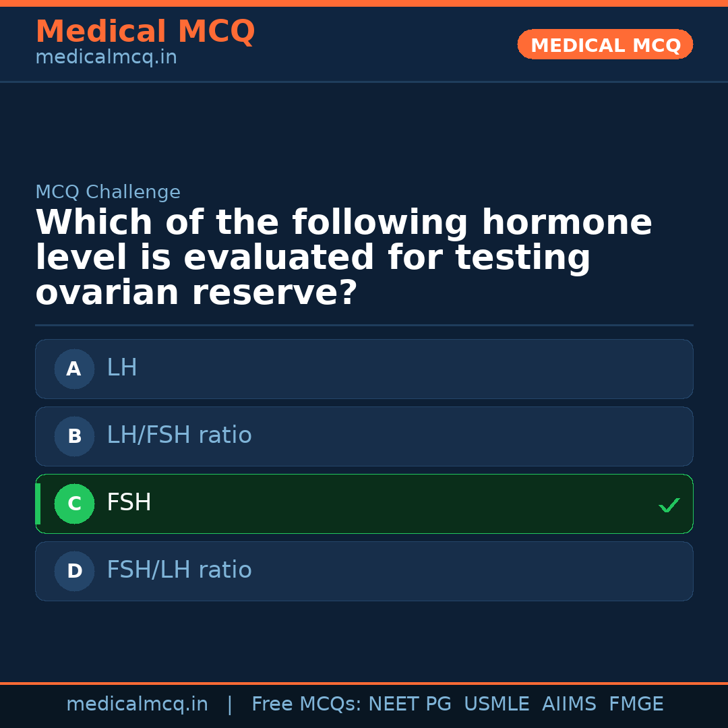This screenshot has height=728, width=728.
Task: Click the green letter C circle
Action: click(x=74, y=504)
